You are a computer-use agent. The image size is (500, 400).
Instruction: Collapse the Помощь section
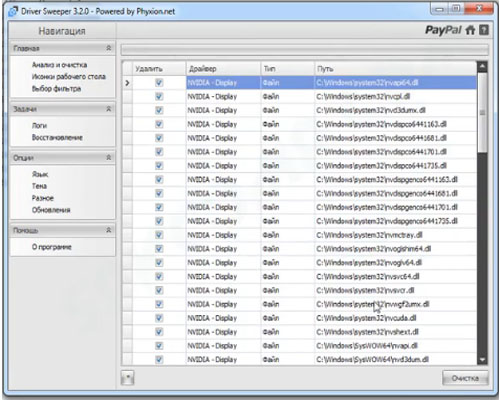click(109, 230)
